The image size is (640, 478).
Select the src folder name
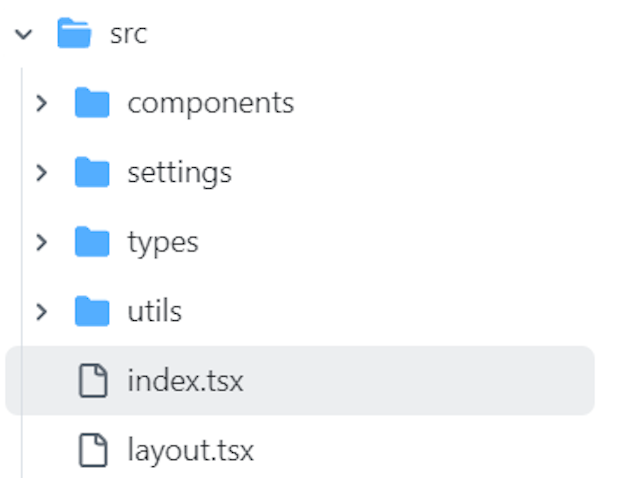point(129,34)
